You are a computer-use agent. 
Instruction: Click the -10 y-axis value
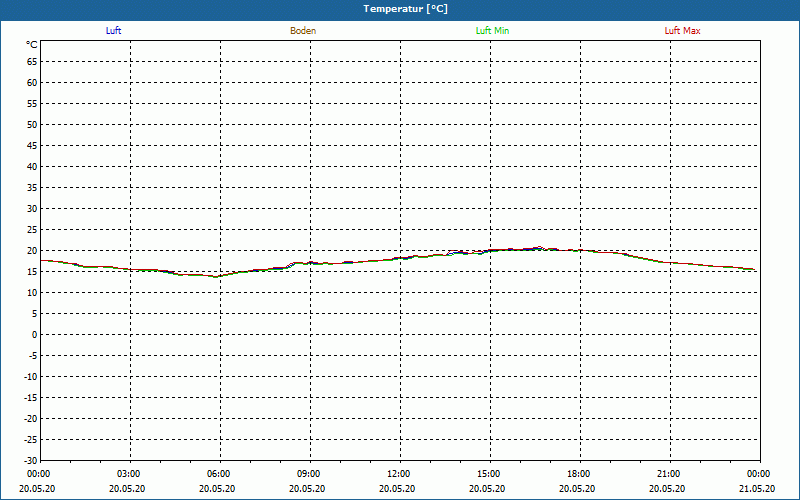pos(31,377)
